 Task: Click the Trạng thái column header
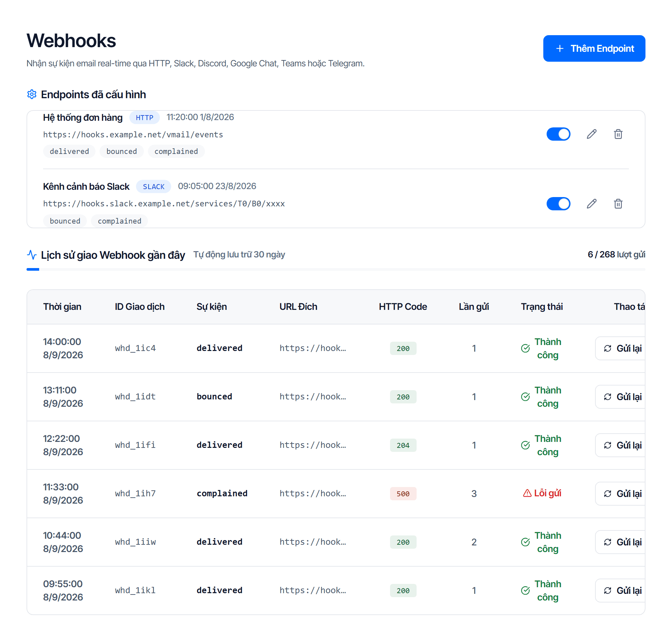542,307
